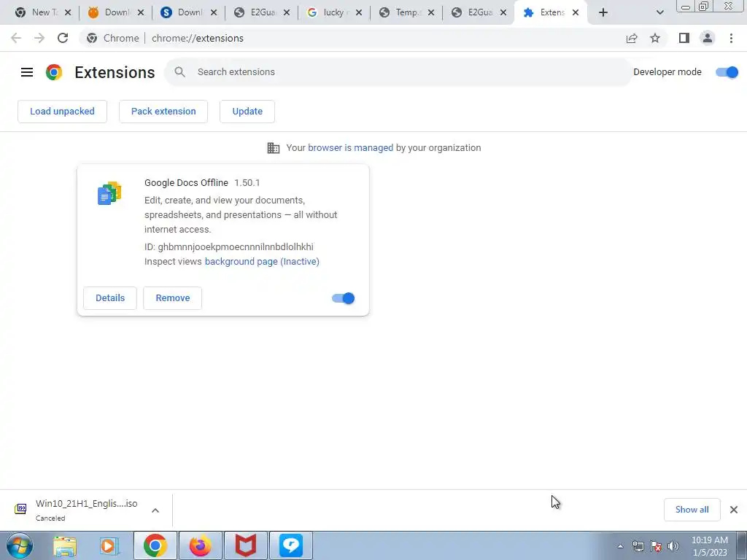The width and height of the screenshot is (747, 560).
Task: Open Firefox from the taskbar
Action: 201,545
